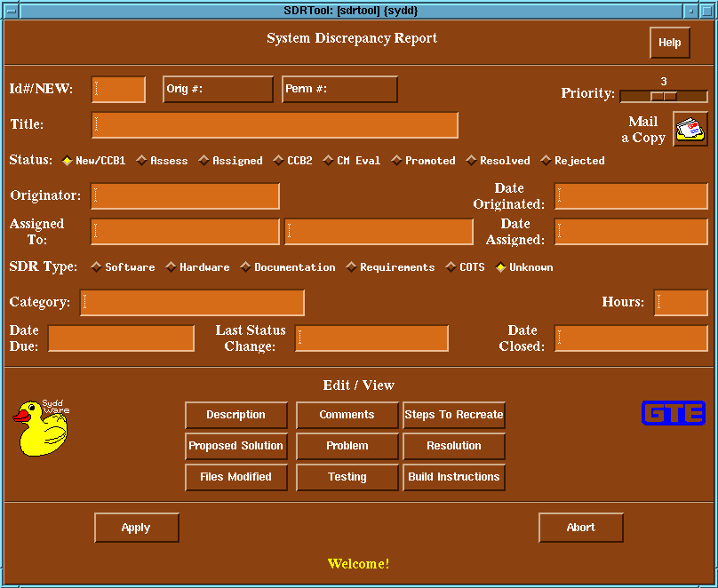
Task: Select Unknown SDR Type
Action: pyautogui.click(x=524, y=267)
